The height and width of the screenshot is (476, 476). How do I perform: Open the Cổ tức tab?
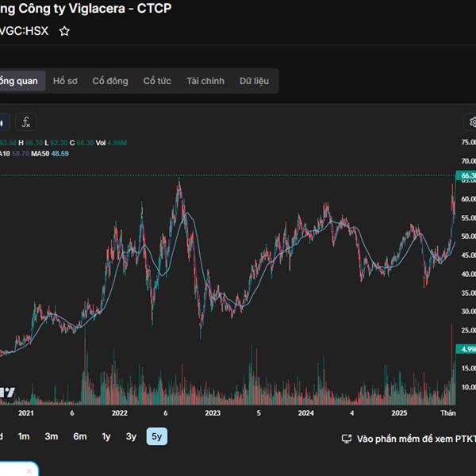coord(157,81)
